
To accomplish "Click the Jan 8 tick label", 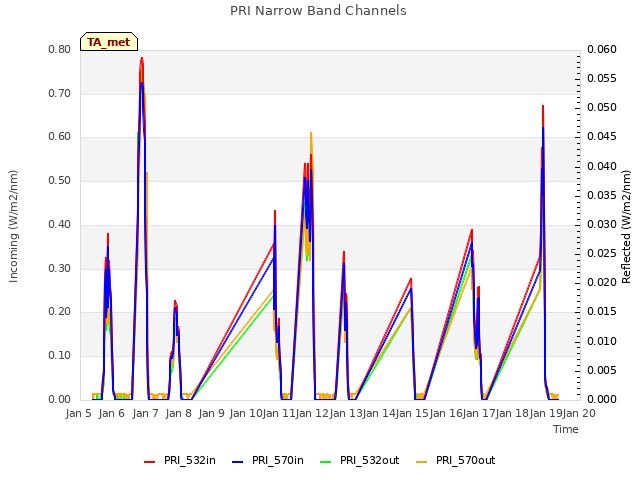I will coord(179,413).
